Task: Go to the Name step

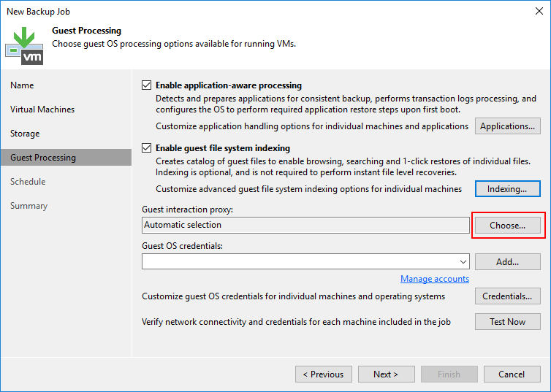Action: 22,85
